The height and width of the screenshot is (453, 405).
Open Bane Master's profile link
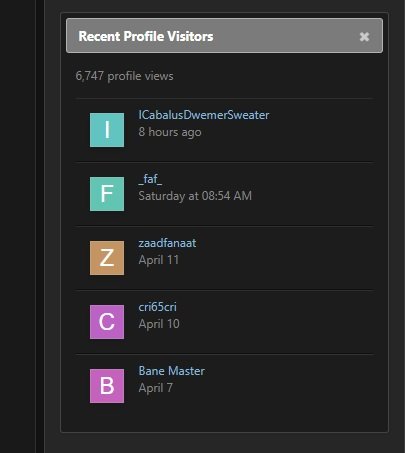tap(172, 371)
